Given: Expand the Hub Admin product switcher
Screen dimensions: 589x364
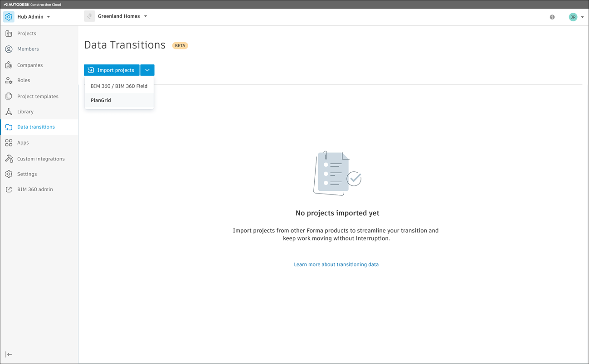Looking at the screenshot, I should coord(49,17).
